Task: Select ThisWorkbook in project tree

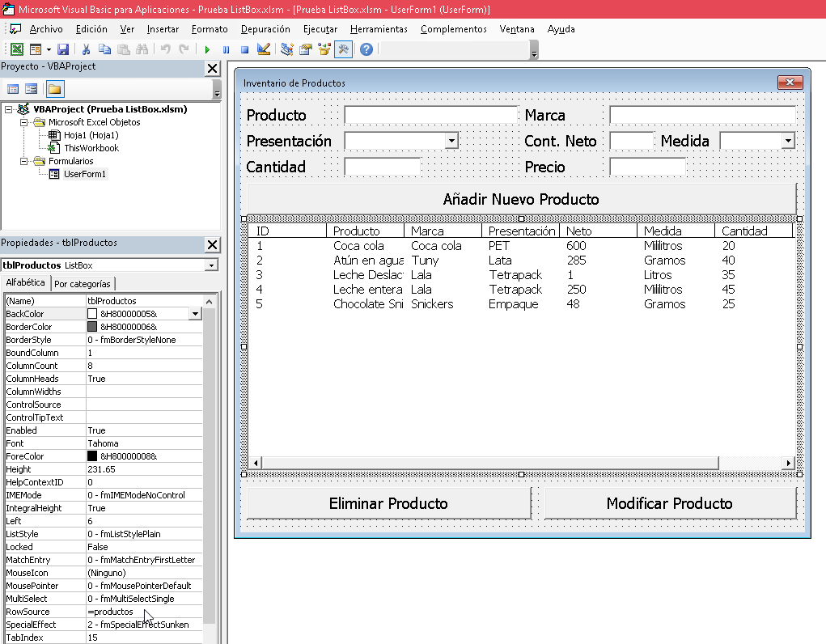Action: coord(91,148)
